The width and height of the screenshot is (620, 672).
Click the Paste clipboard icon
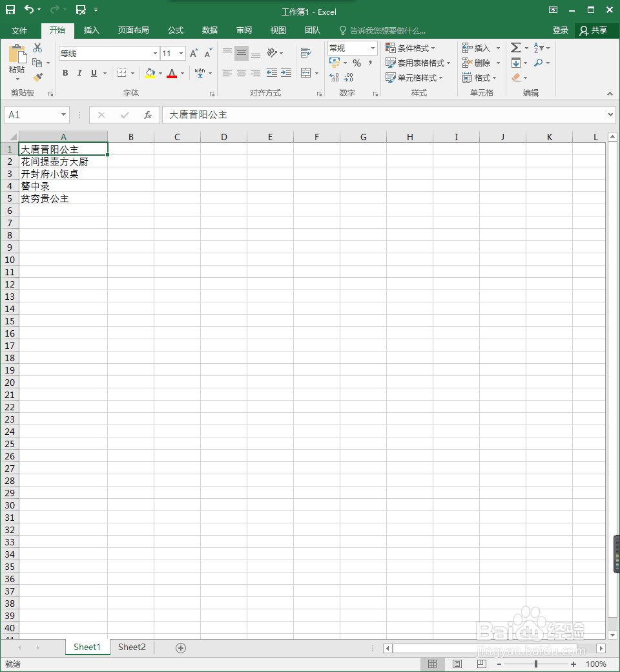17,54
